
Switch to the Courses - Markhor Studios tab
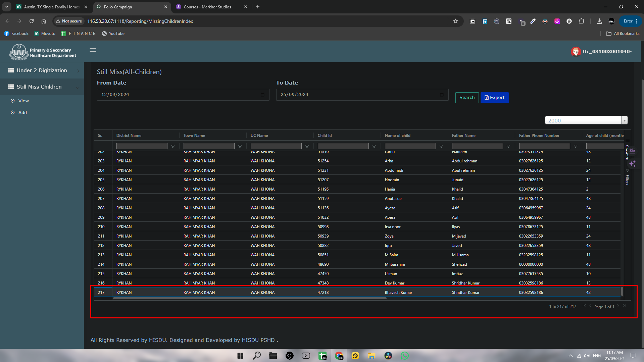click(x=207, y=7)
